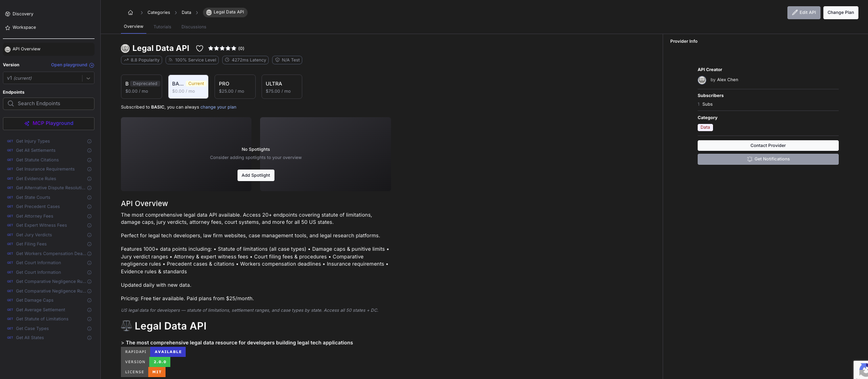The width and height of the screenshot is (868, 379).
Task: Click info icon beside Get Statute of Limitations
Action: (x=89, y=319)
